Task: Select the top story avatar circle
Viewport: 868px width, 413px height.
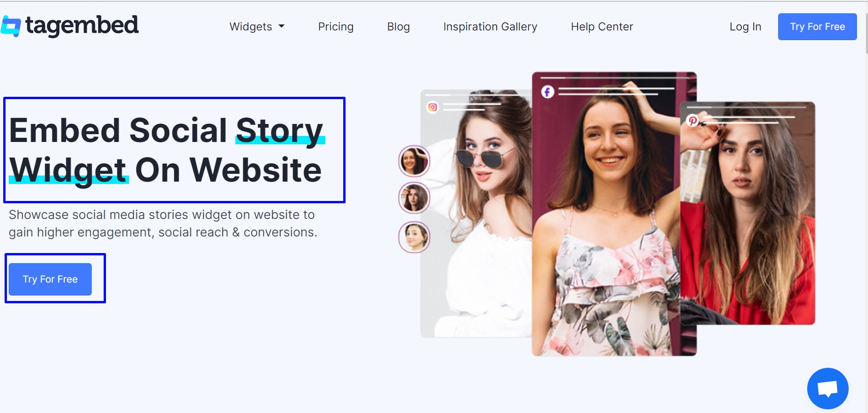Action: pyautogui.click(x=414, y=161)
